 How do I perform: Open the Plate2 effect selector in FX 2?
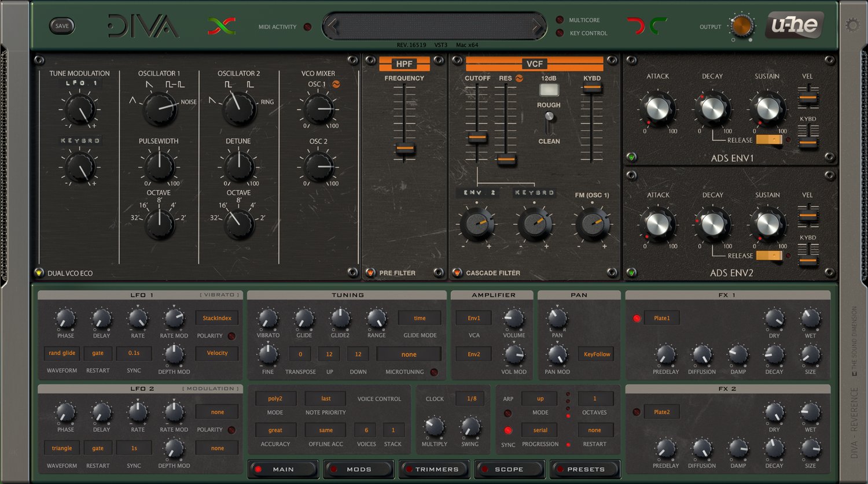(x=661, y=412)
